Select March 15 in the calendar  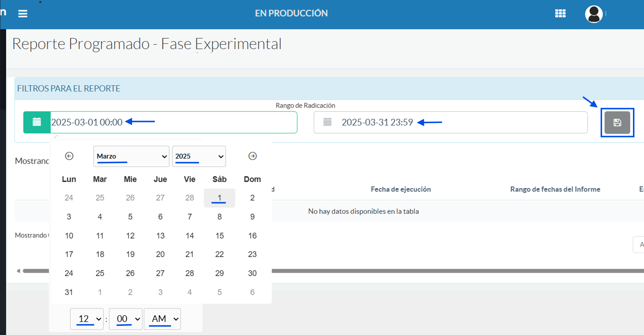coord(220,236)
